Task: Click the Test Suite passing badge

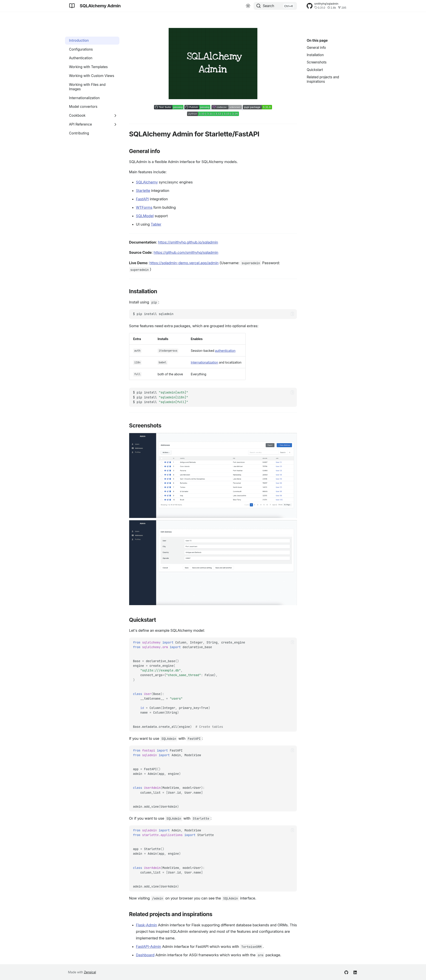Action: (x=169, y=107)
